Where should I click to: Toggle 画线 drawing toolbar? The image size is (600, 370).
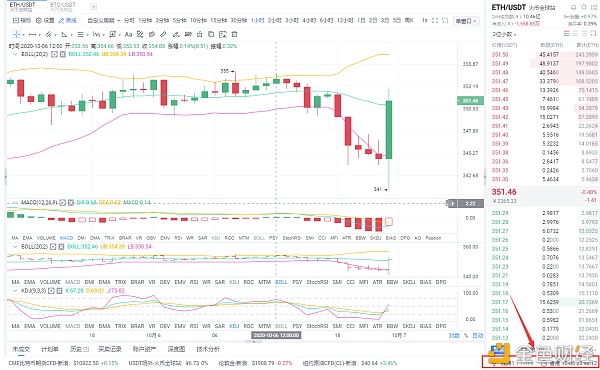coord(68,20)
